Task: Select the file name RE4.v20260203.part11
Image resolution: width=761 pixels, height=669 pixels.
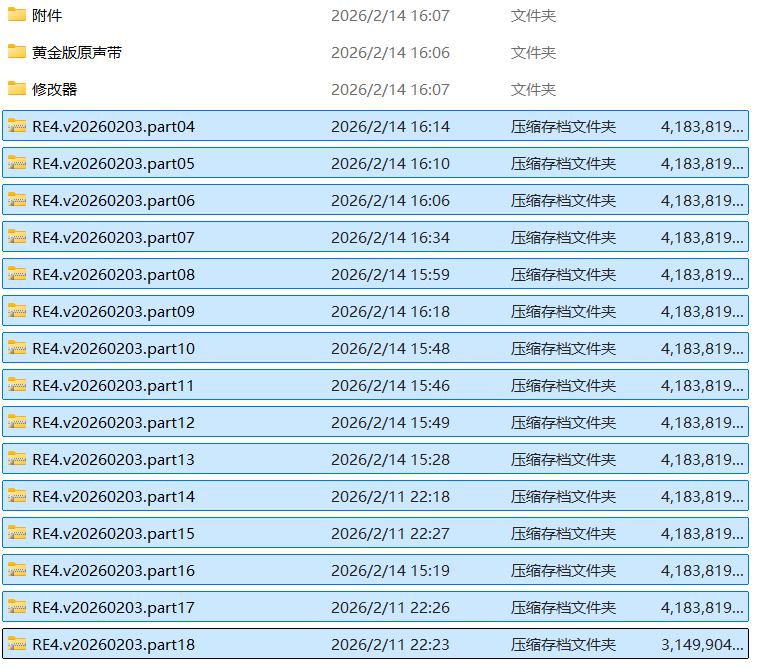Action: coord(113,385)
